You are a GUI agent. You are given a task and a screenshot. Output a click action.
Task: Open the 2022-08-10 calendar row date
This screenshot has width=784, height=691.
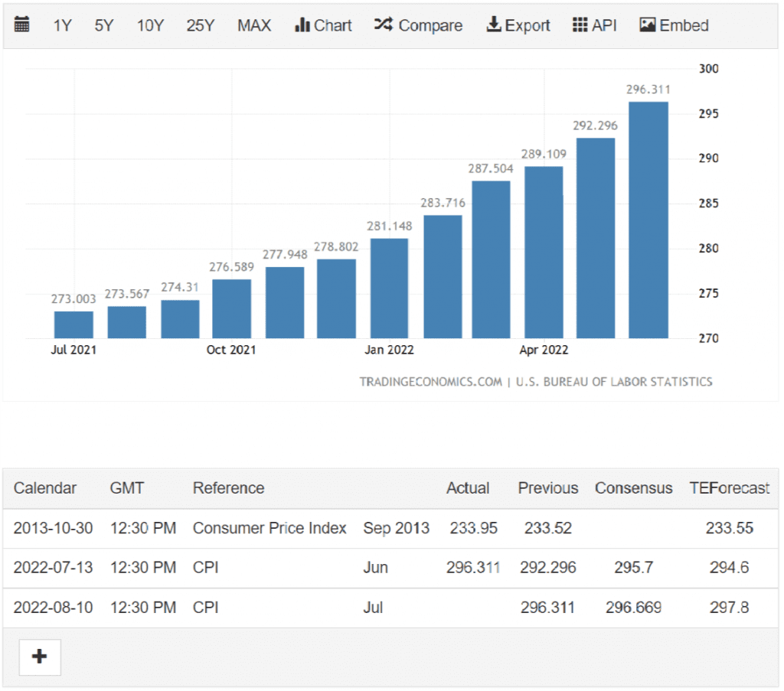coord(53,608)
